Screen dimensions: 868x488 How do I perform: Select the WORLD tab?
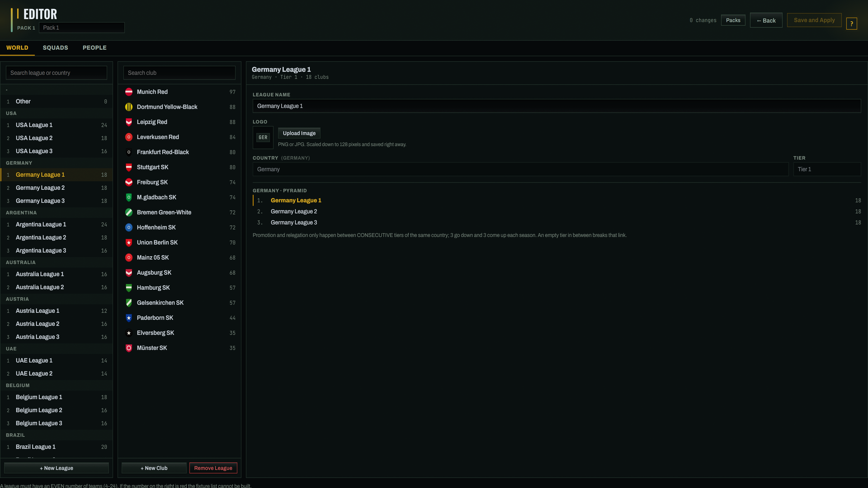(17, 47)
